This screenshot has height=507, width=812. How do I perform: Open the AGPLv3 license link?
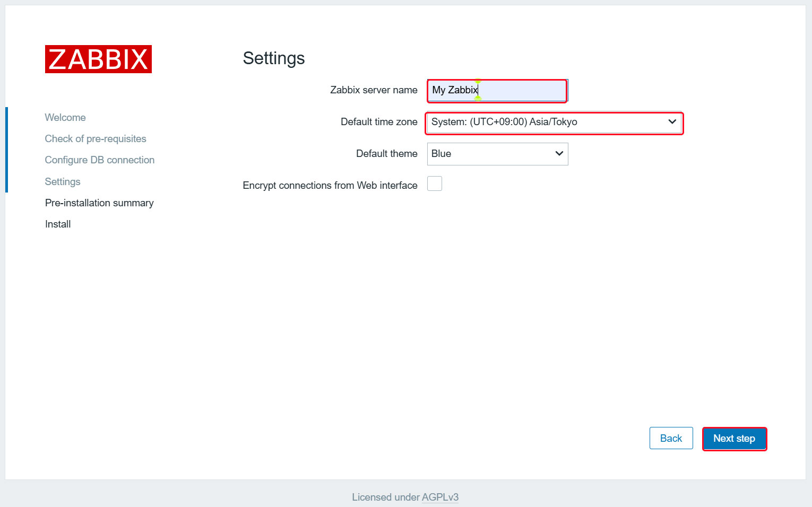point(440,497)
